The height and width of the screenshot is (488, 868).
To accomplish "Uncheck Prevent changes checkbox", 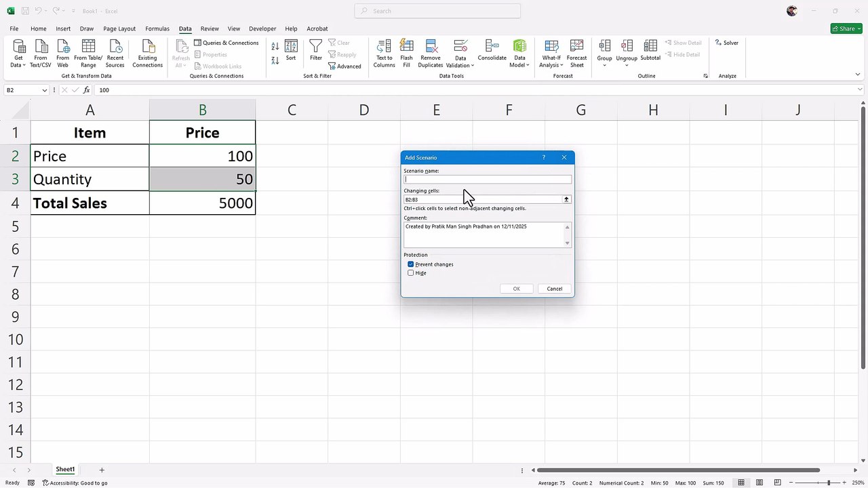I will pos(411,264).
